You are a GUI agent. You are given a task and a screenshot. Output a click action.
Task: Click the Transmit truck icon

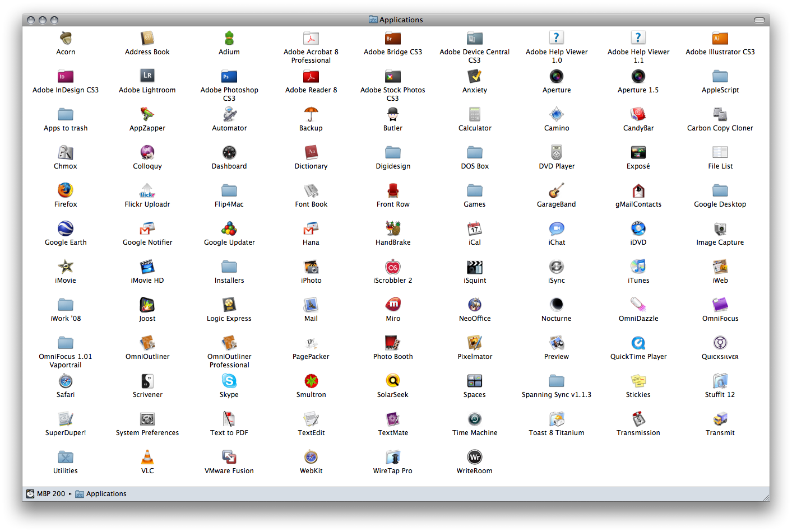(x=720, y=419)
